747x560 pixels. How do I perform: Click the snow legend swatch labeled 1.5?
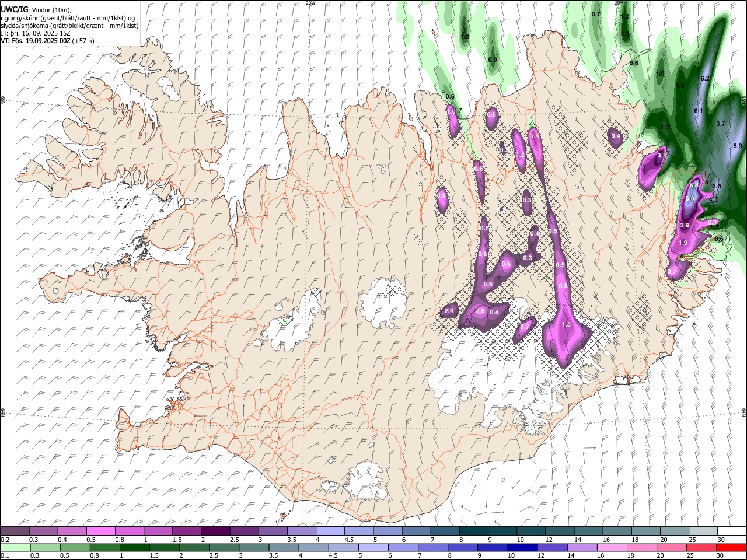pos(186,531)
